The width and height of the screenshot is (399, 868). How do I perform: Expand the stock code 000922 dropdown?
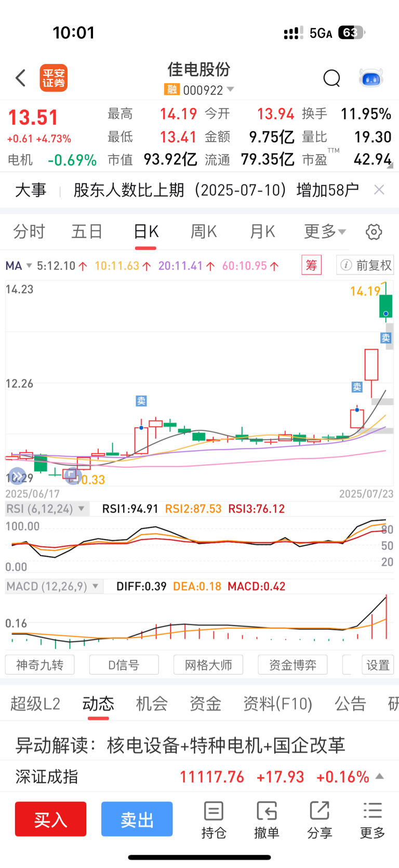[x=231, y=89]
